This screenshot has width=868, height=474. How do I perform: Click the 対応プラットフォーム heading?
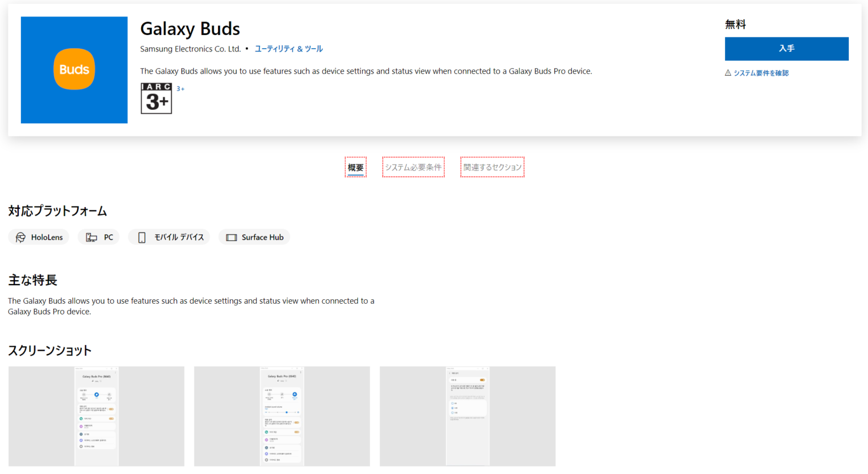[x=58, y=211]
